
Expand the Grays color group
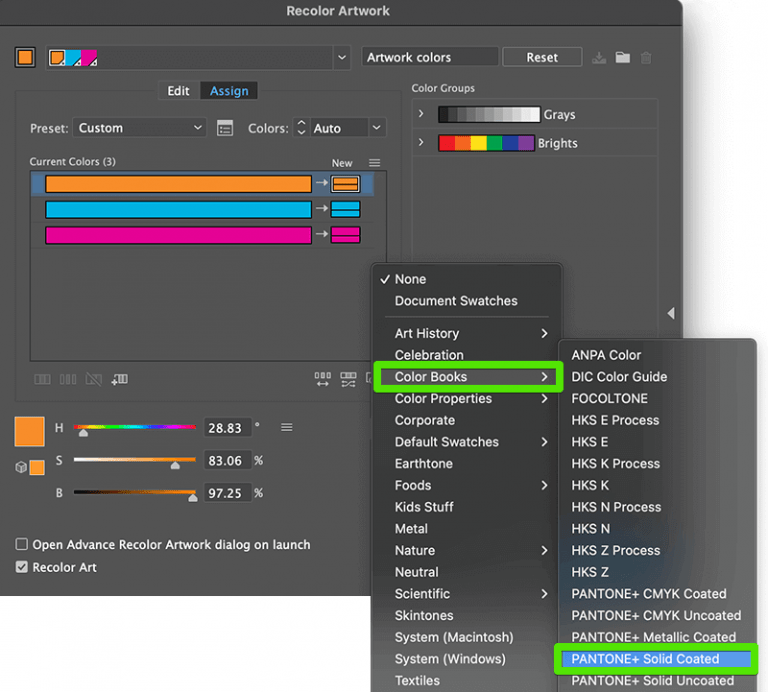tap(421, 114)
